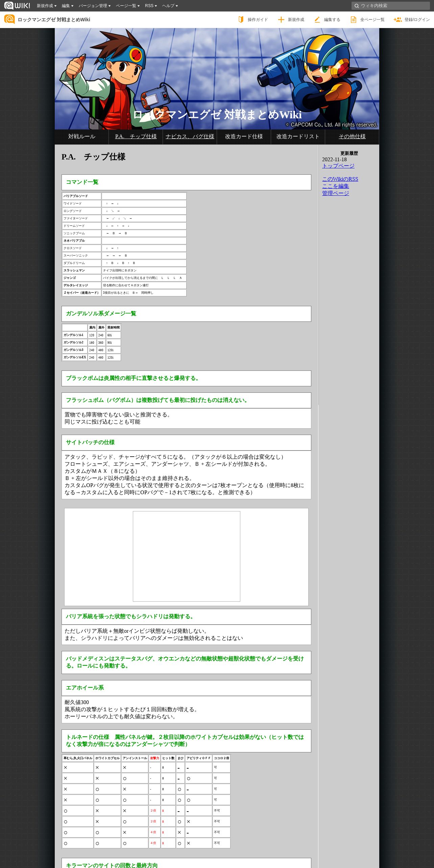Click the 登録/ログイン text button
The height and width of the screenshot is (868, 434).
[x=417, y=20]
